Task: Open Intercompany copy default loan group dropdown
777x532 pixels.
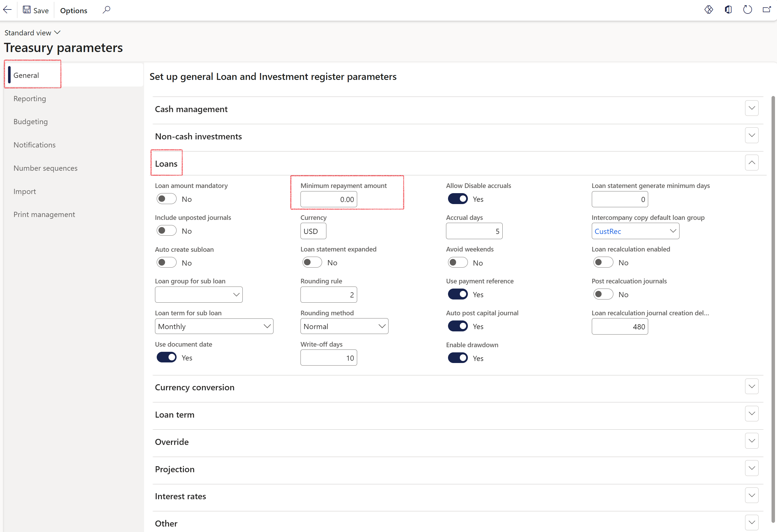Action: pos(635,231)
